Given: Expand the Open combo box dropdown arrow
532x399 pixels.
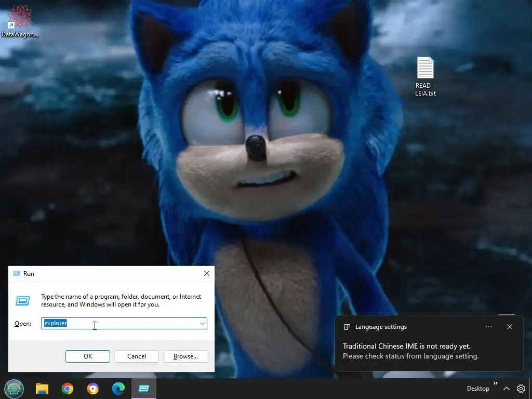Looking at the screenshot, I should pos(203,323).
